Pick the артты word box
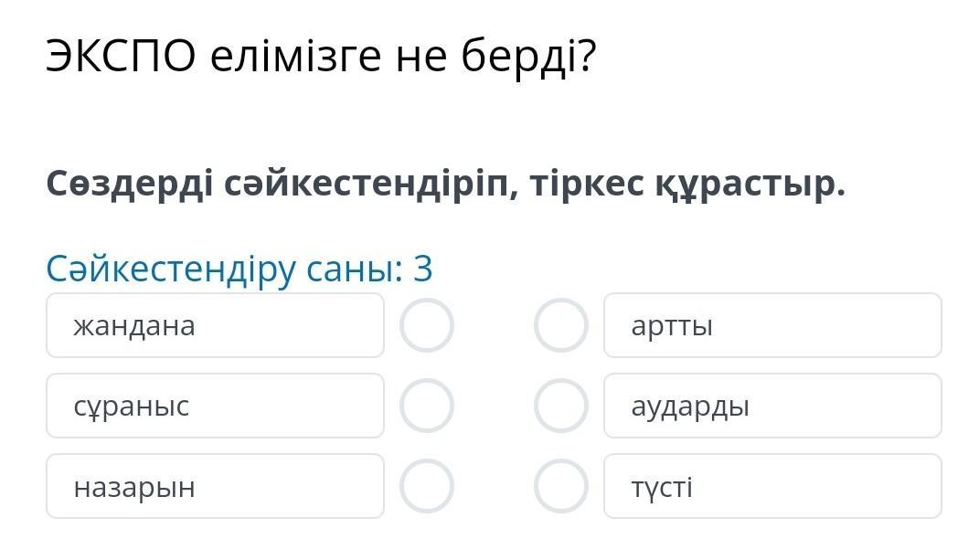Viewport: 979px width, 560px height. pyautogui.click(x=772, y=326)
